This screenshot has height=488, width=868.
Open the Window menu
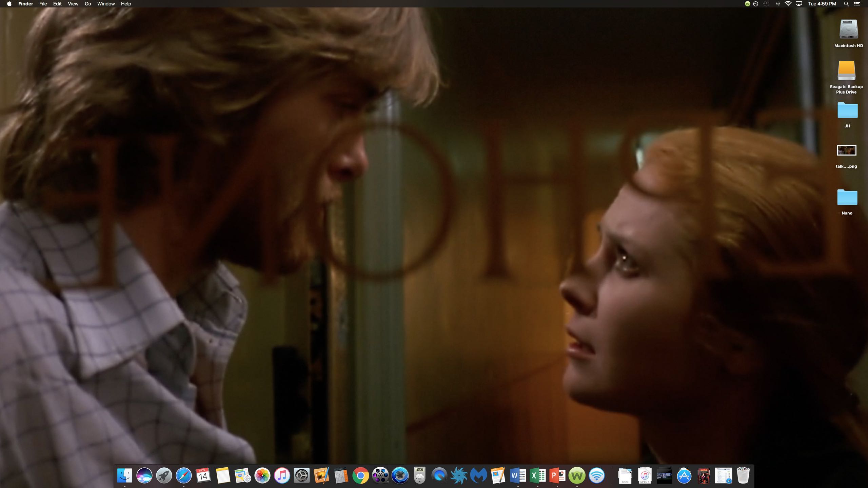coord(106,4)
